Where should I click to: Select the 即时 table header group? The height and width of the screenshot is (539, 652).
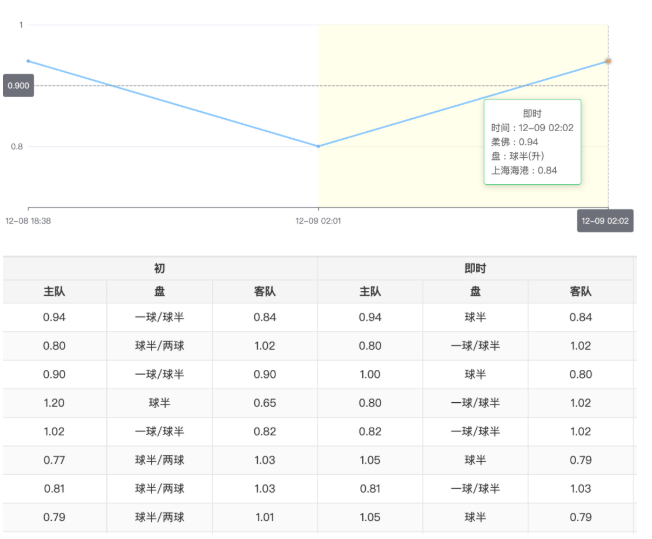[x=476, y=269]
